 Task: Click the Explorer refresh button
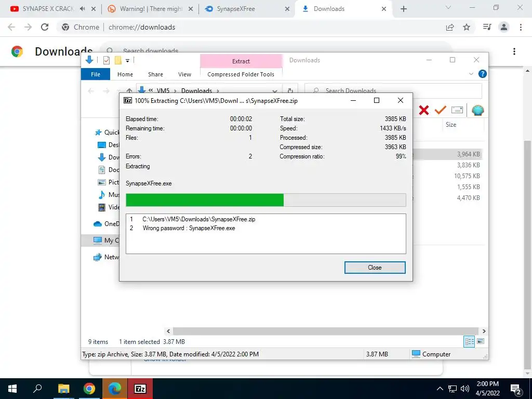[x=290, y=90]
